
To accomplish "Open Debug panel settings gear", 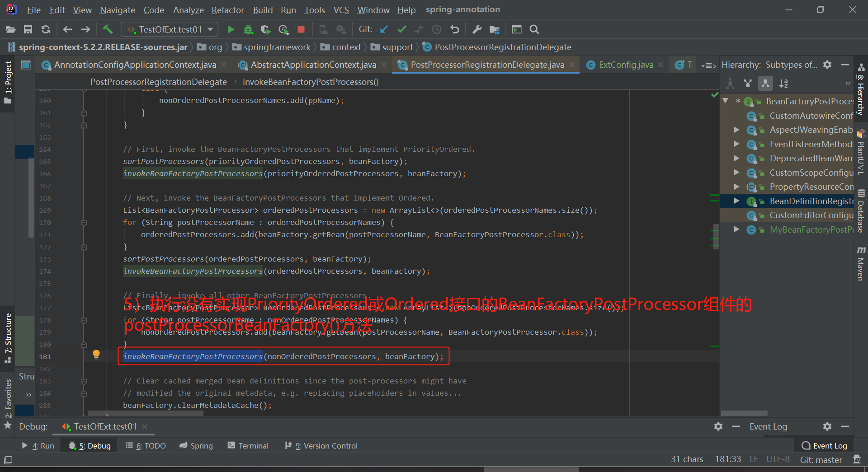I will [718, 426].
